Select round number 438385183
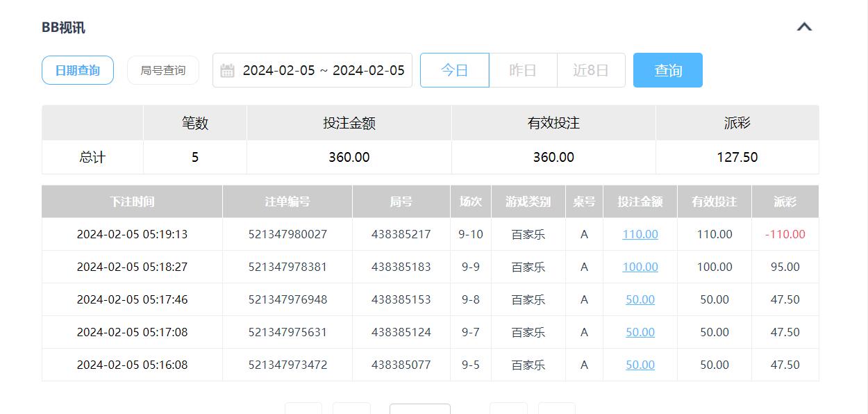 [x=401, y=267]
